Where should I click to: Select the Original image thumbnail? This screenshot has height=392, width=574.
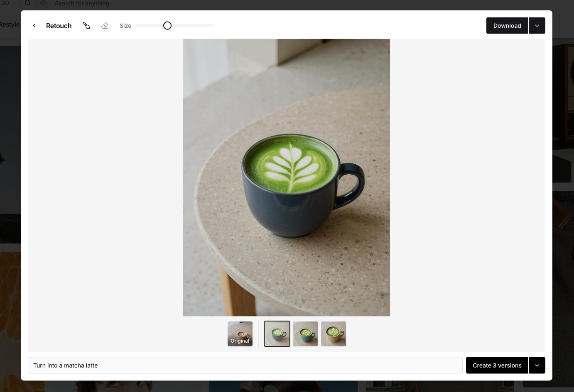coord(240,334)
